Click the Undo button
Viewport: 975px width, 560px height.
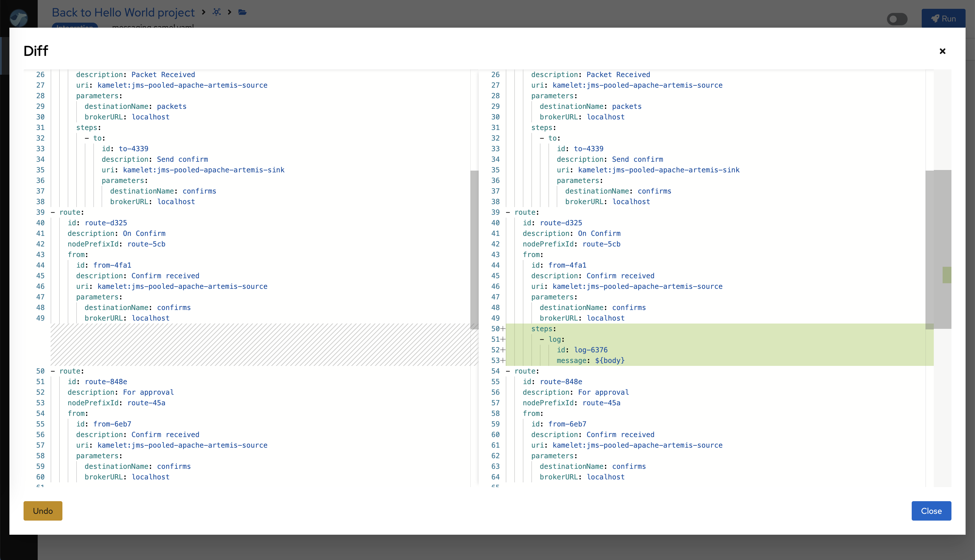tap(43, 511)
